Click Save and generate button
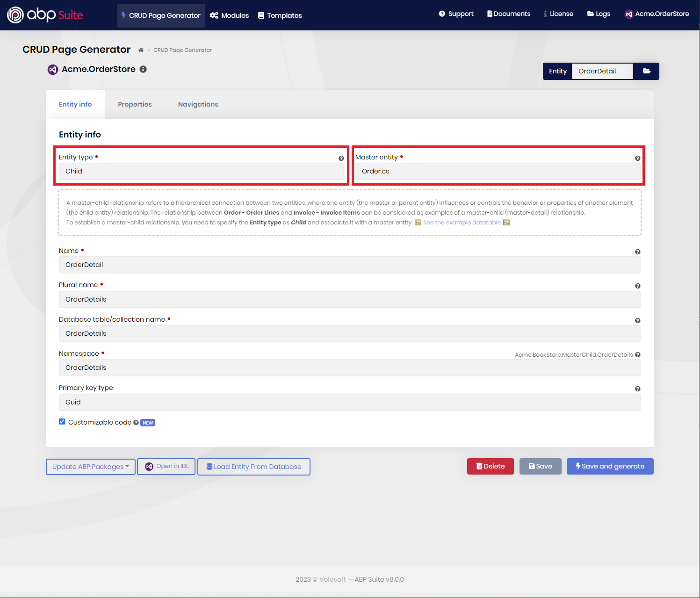 click(610, 466)
